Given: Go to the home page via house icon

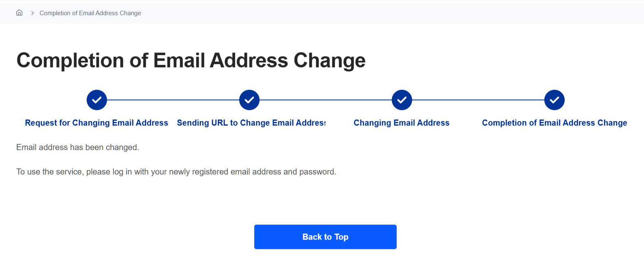Looking at the screenshot, I should coord(19,13).
